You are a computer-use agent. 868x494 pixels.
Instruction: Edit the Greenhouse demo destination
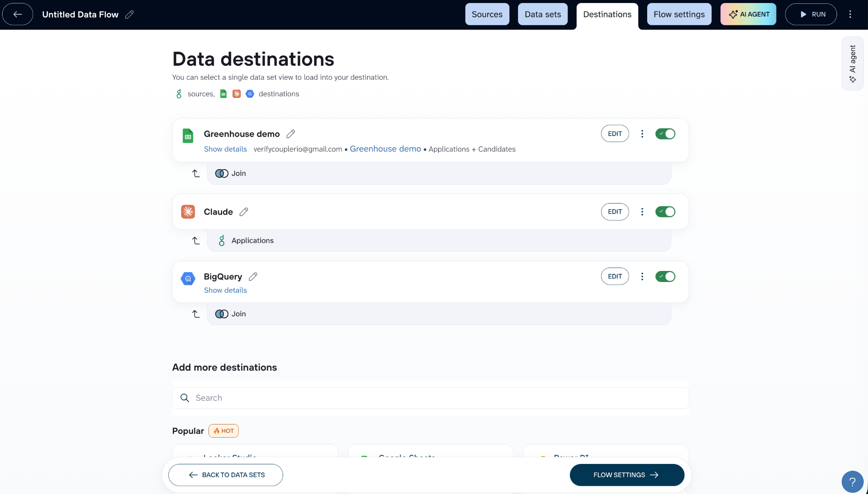click(615, 134)
